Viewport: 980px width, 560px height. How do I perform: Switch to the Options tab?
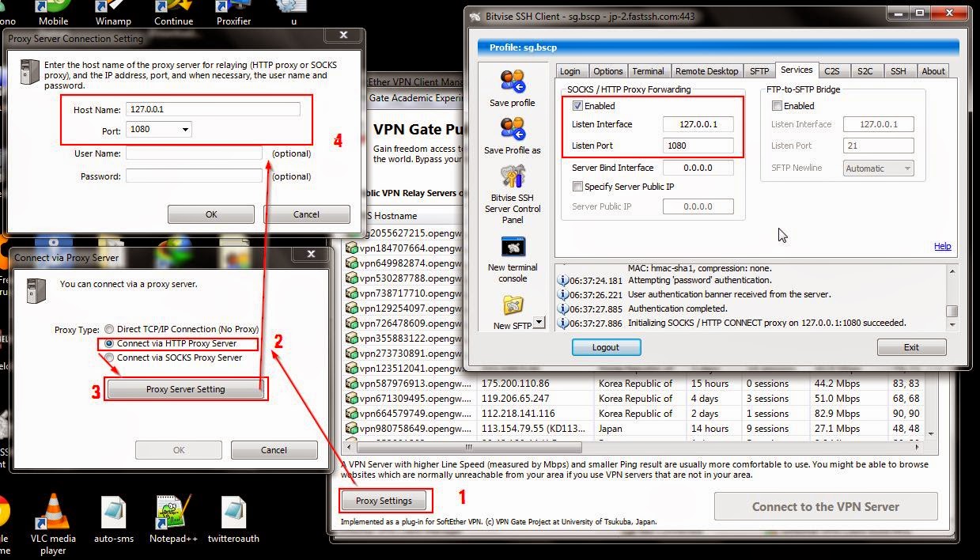click(x=608, y=71)
